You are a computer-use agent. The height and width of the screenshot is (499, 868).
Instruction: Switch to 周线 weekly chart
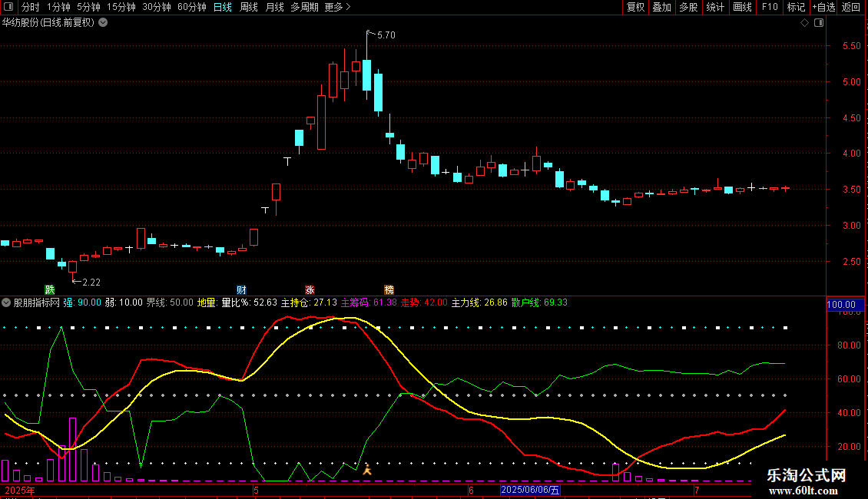coord(249,7)
